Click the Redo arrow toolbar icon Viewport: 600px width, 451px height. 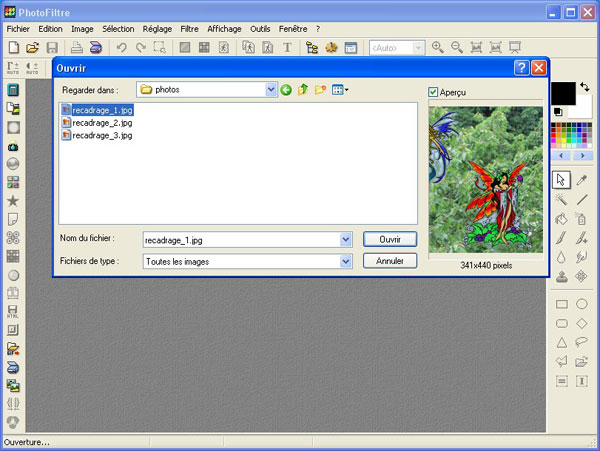coord(141,47)
